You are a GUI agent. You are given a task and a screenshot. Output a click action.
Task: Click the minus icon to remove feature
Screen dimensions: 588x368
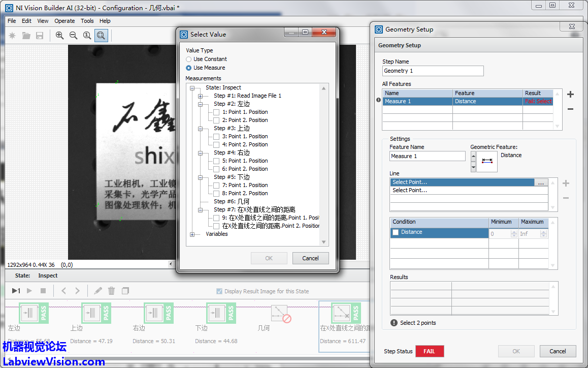[x=570, y=109]
